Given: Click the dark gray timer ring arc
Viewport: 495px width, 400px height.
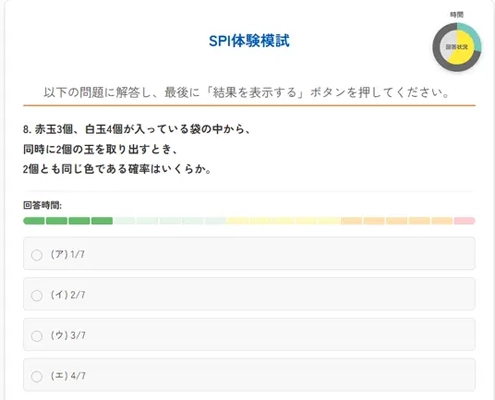Looking at the screenshot, I should [437, 47].
